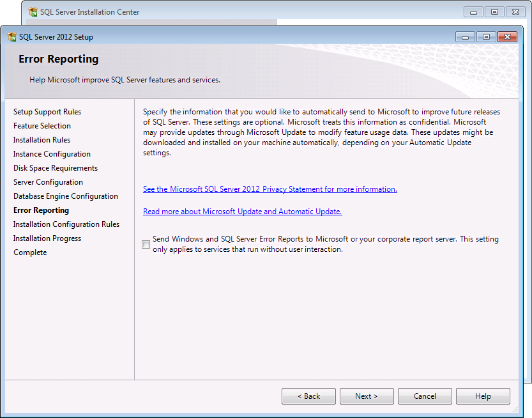Go to the previous step with Back
The height and width of the screenshot is (418, 532).
(x=308, y=396)
